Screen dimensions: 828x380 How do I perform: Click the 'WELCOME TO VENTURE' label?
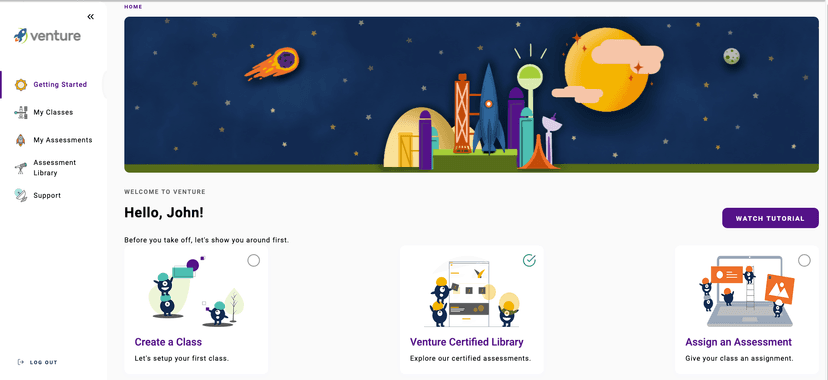(165, 192)
